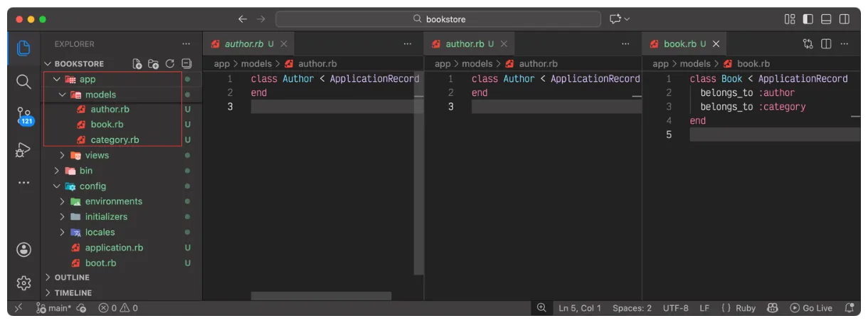Toggle the primary side bar layout button
The width and height of the screenshot is (868, 323).
(808, 19)
